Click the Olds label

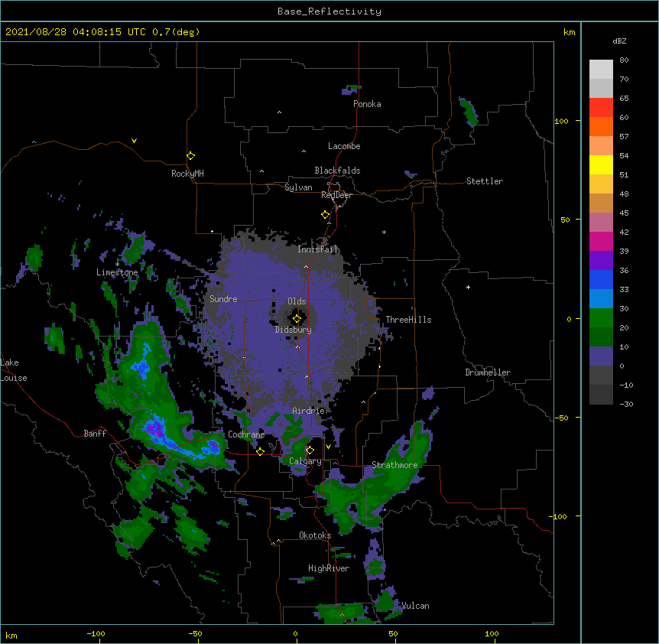point(297,301)
